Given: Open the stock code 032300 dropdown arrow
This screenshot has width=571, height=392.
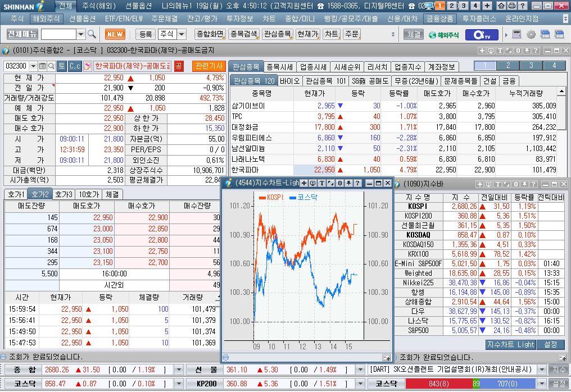Looking at the screenshot, I should 34,66.
